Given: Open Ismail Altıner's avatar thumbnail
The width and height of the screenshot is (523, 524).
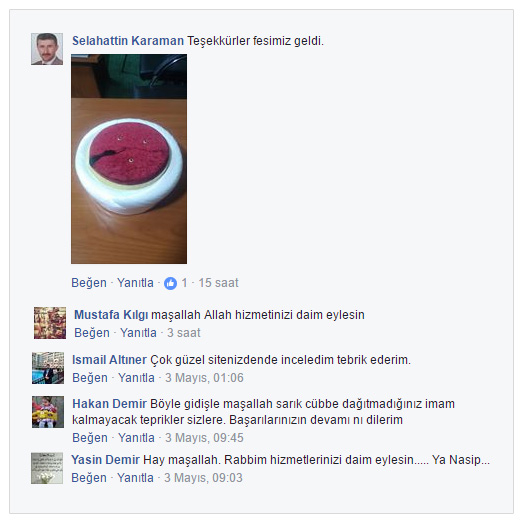Looking at the screenshot, I should point(48,368).
